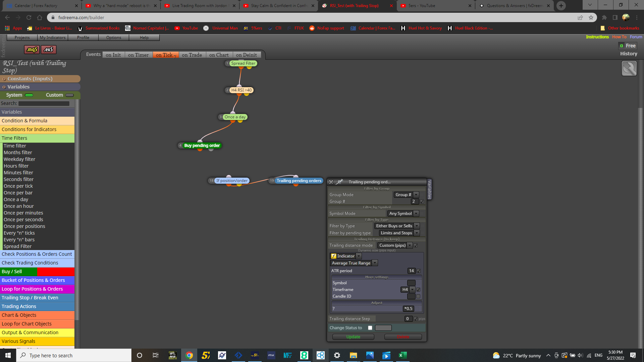Share this page via address bar icon

pyautogui.click(x=580, y=17)
